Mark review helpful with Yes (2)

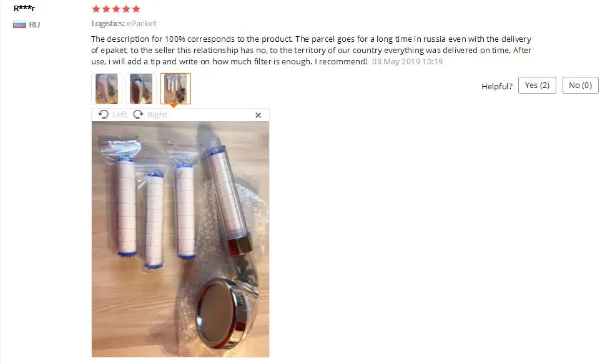(537, 85)
